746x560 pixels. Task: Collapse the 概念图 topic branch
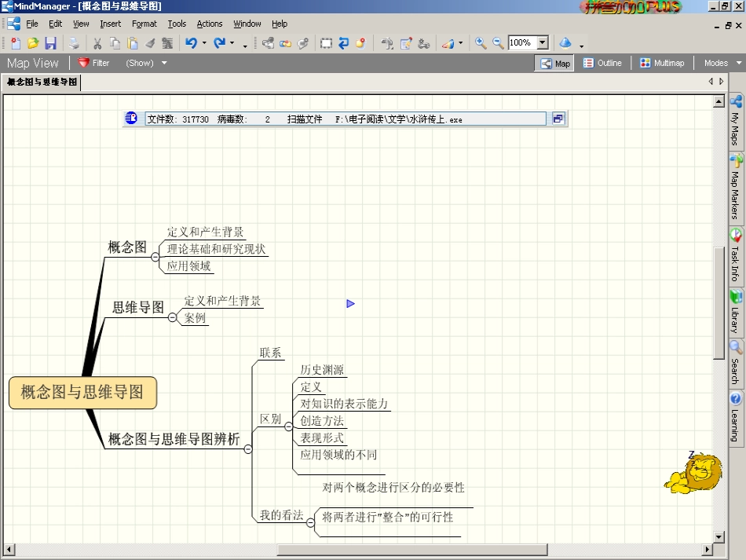tap(155, 257)
